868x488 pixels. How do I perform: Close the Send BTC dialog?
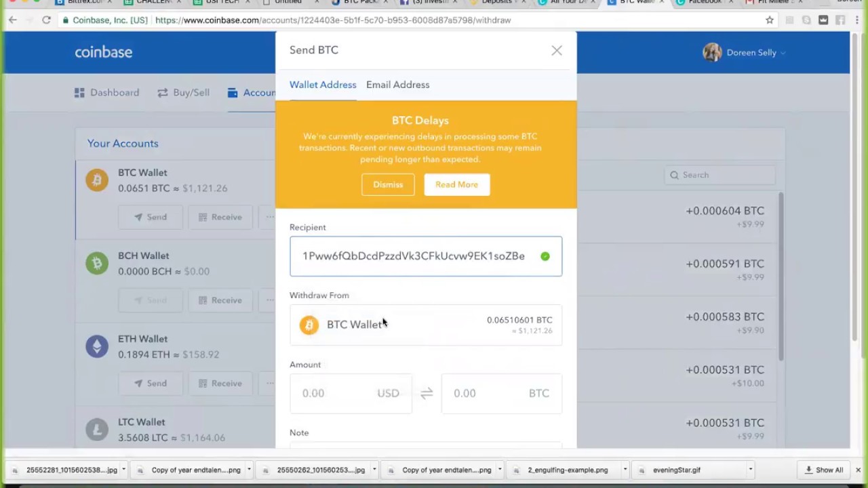(557, 50)
